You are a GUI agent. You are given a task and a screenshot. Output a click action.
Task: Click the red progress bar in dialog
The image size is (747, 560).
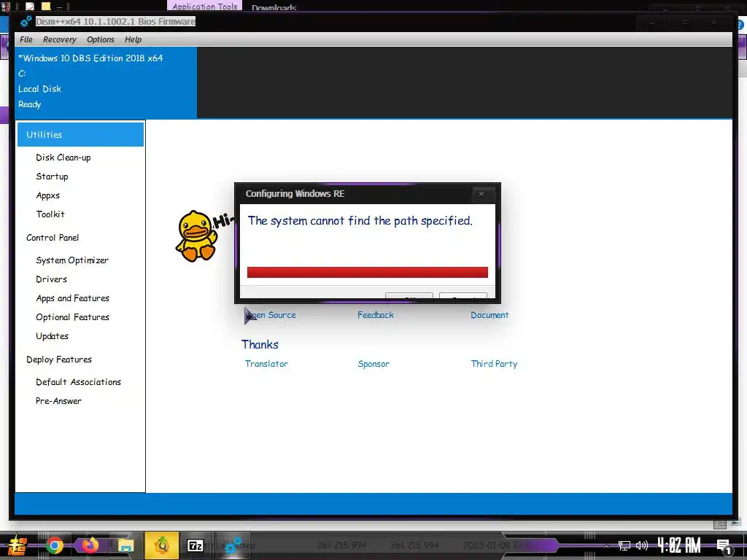(368, 273)
